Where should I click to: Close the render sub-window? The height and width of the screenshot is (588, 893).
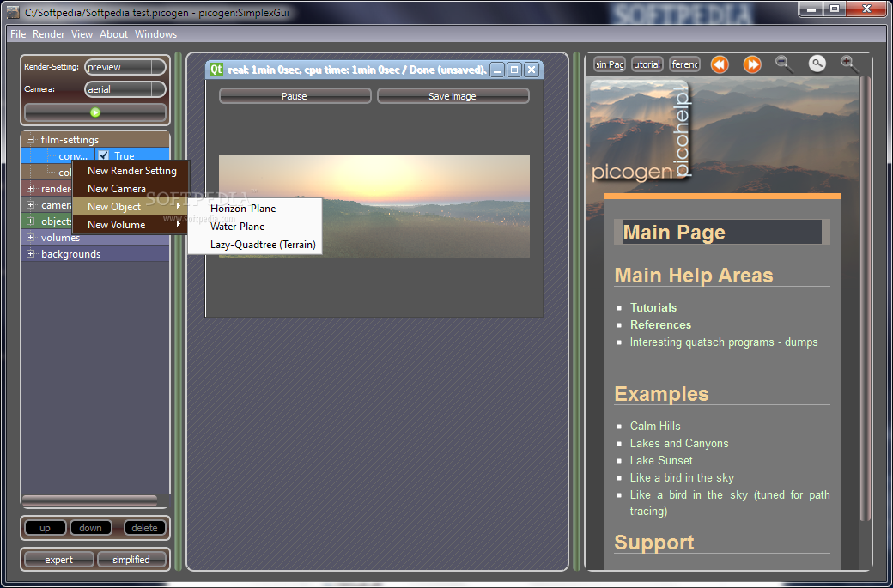531,70
